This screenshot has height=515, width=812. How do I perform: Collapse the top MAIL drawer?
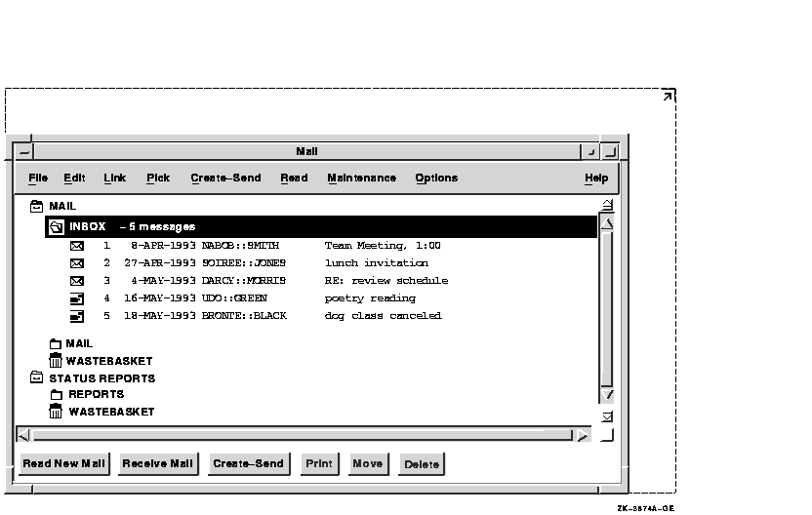pyautogui.click(x=37, y=207)
